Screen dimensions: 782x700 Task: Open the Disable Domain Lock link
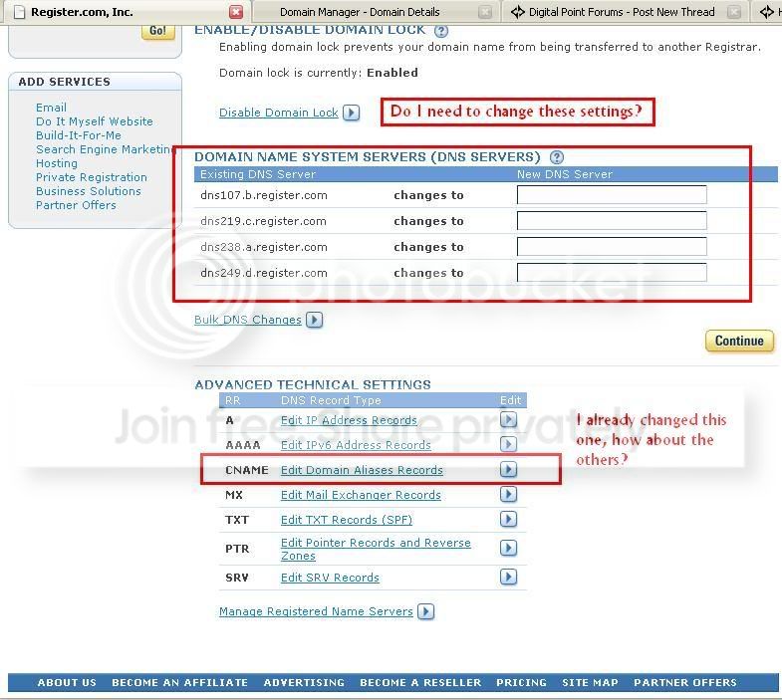pyautogui.click(x=279, y=113)
